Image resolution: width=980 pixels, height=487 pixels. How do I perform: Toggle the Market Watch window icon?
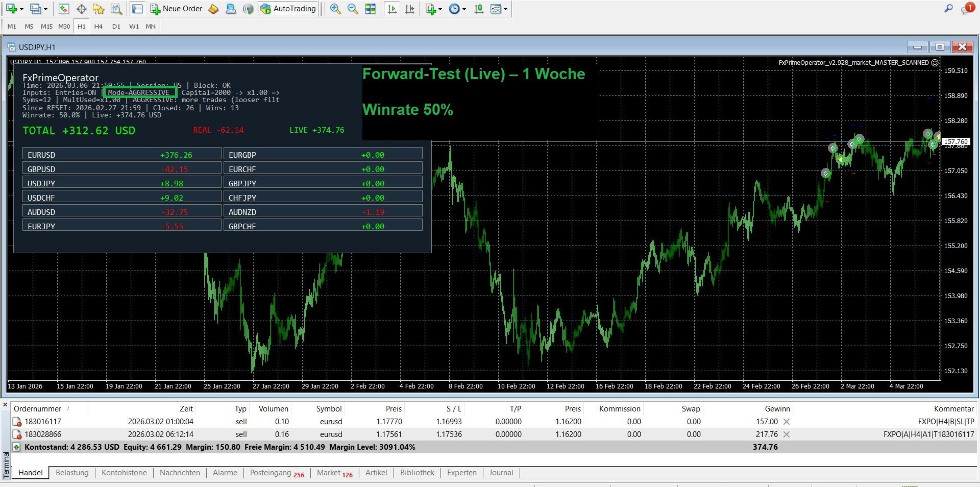pos(64,9)
